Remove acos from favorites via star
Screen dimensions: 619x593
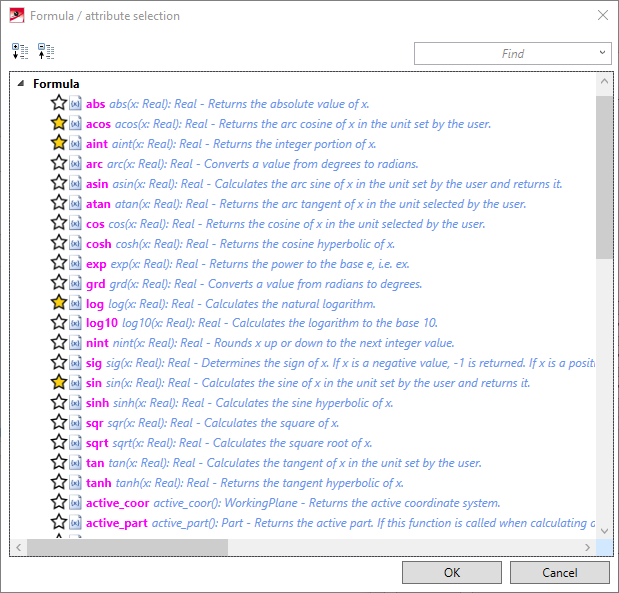pos(59,123)
